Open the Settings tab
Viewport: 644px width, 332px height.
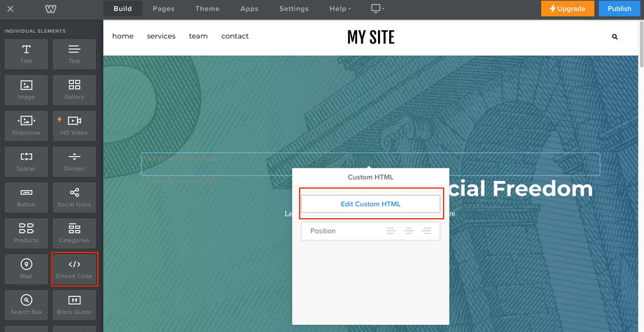[x=294, y=8]
